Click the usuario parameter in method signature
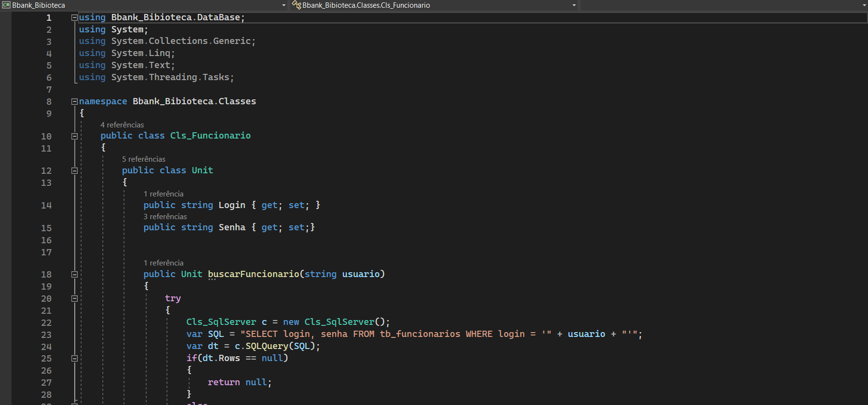Viewport: 868px width, 405px height. coord(361,274)
